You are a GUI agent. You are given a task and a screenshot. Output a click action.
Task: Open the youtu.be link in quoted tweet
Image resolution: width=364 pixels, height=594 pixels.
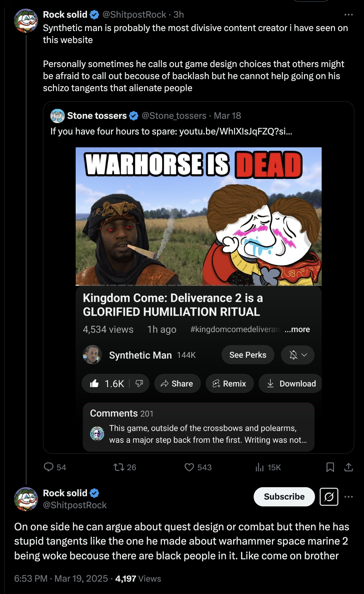point(236,131)
